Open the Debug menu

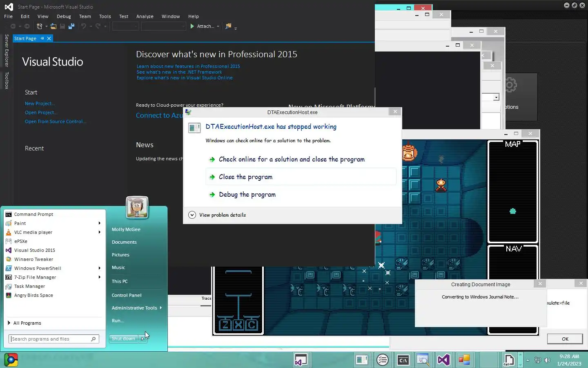click(x=64, y=16)
